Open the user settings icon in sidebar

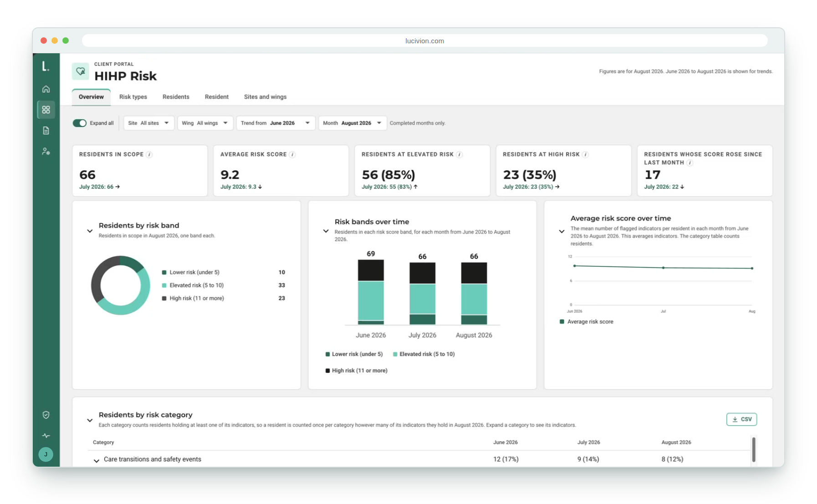[46, 151]
